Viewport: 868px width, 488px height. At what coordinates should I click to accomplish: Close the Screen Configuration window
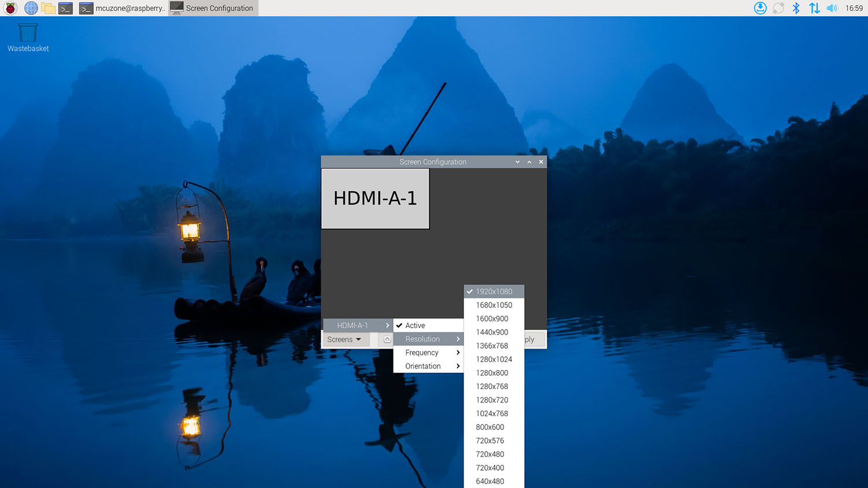(x=541, y=162)
